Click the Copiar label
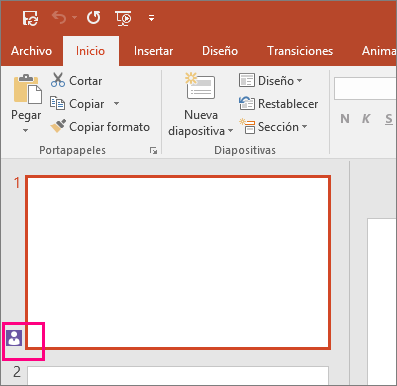Screen dimensions: 397x386 (87, 104)
